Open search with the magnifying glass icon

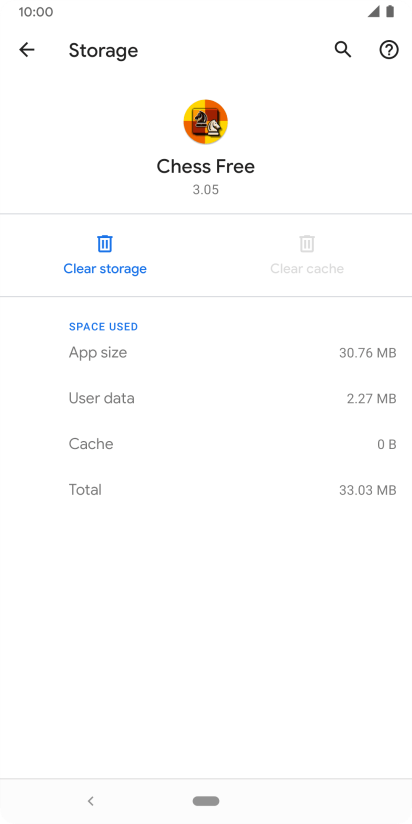tap(343, 50)
